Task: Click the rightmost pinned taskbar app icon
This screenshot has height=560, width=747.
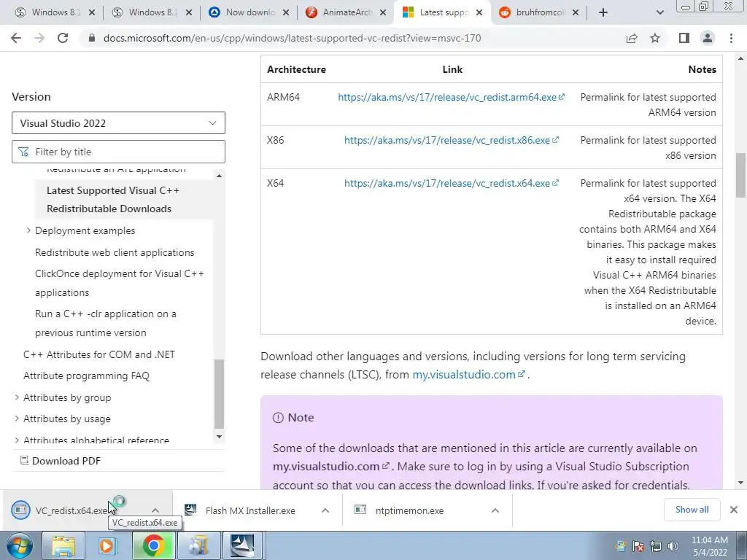Action: coord(242,545)
